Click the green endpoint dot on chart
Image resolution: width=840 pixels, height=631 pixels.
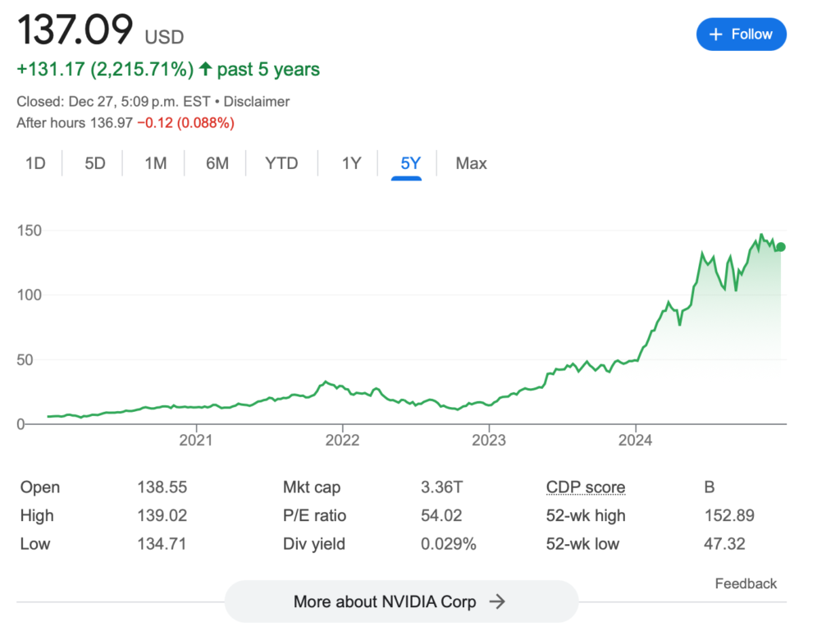[780, 247]
